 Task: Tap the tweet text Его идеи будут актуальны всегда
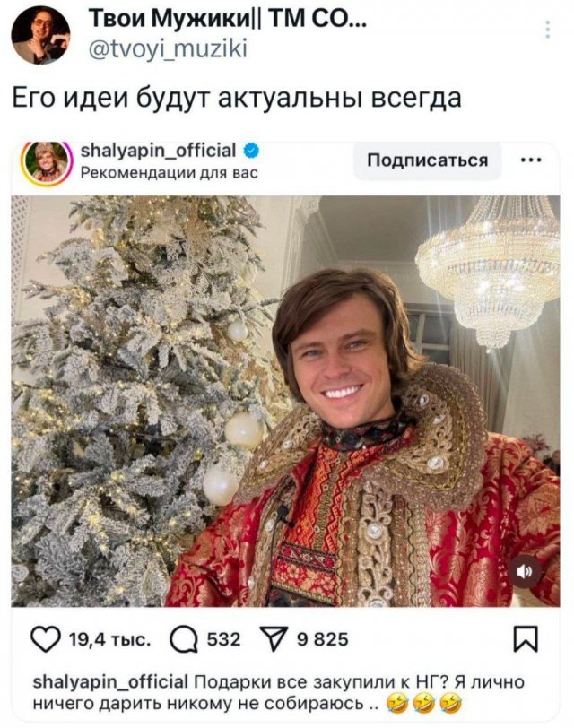pos(237,98)
